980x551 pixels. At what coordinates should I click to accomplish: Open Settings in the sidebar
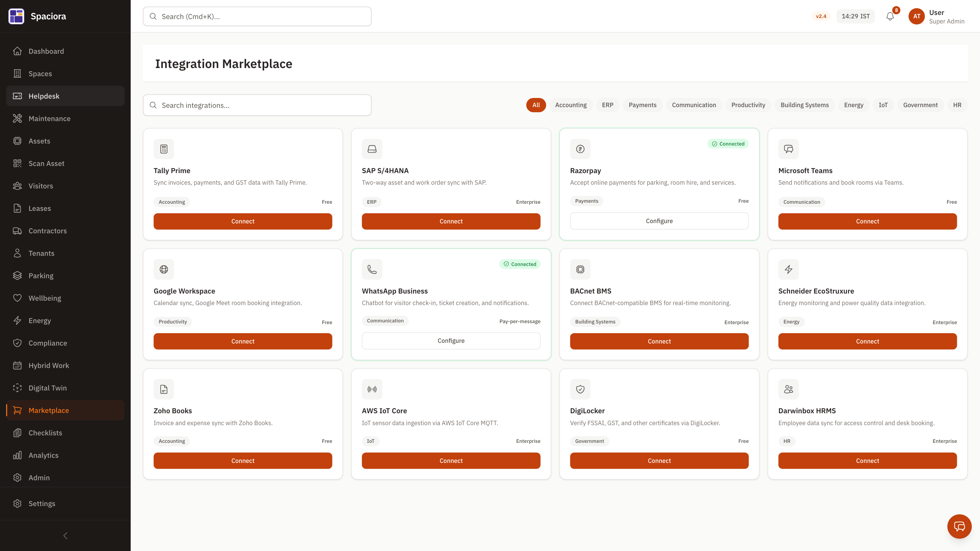pyautogui.click(x=65, y=503)
